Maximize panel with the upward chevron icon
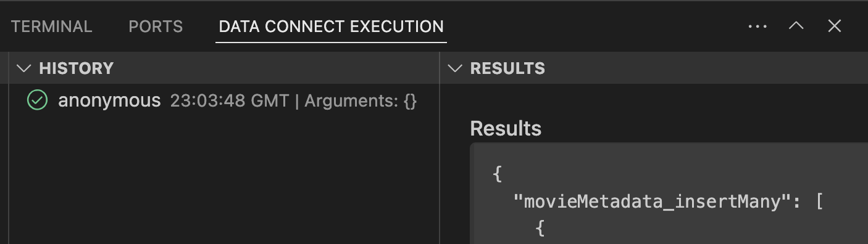 [x=796, y=26]
